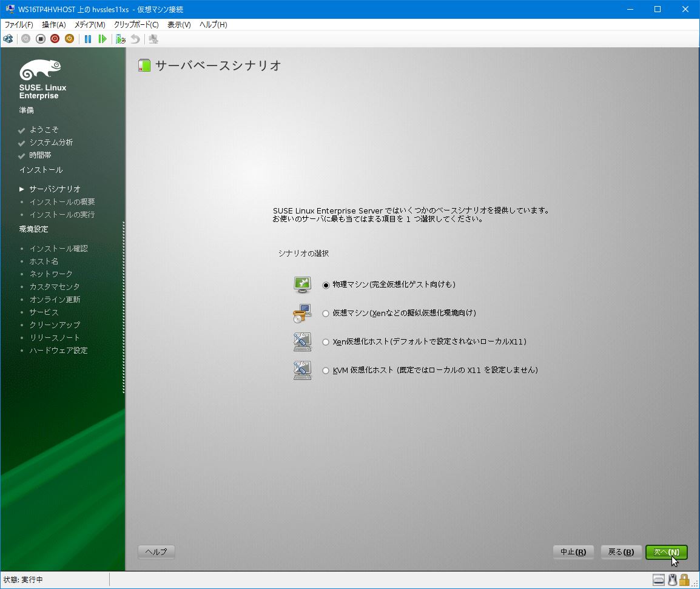
Task: Click the 時間帯 completed step
Action: coord(40,155)
